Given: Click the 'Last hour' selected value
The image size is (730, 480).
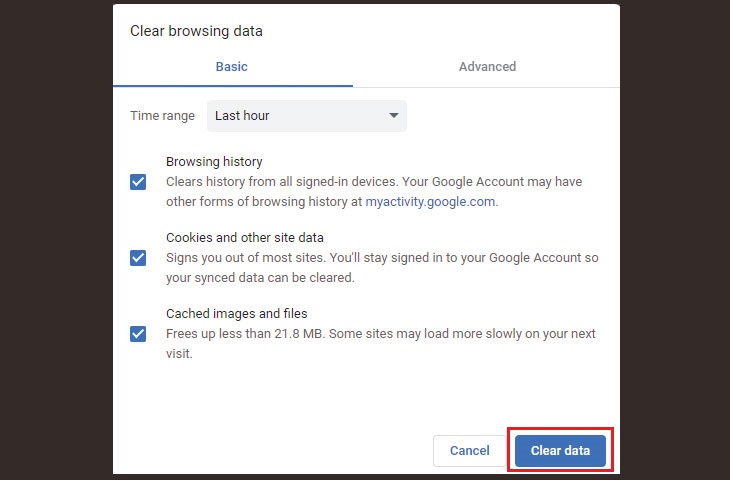Looking at the screenshot, I should (x=242, y=116).
